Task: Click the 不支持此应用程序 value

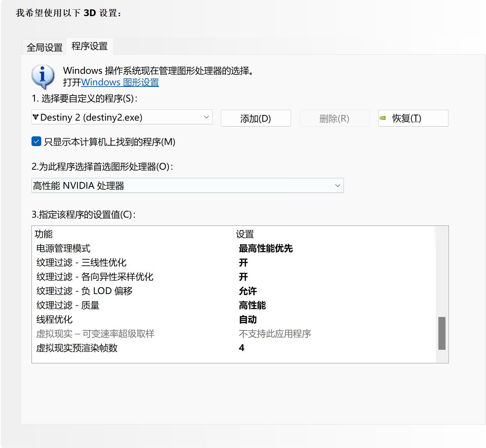Action: click(275, 334)
